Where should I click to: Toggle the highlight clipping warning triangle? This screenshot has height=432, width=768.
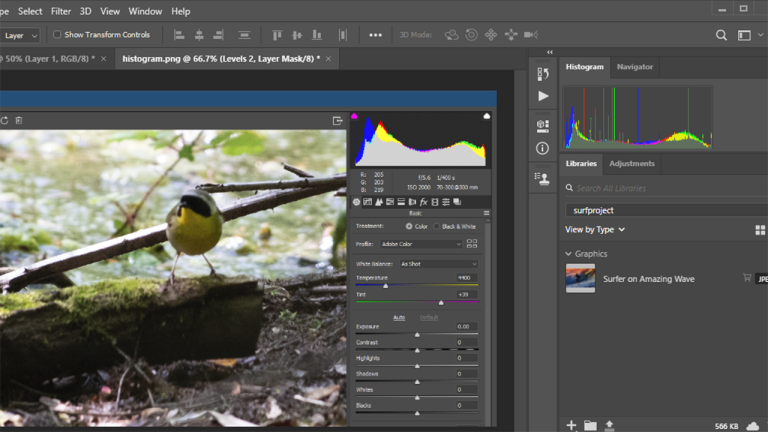[486, 116]
